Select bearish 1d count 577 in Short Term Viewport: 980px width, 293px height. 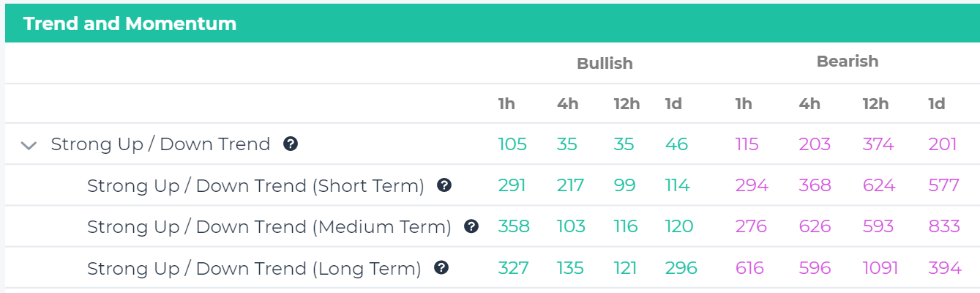tap(943, 185)
